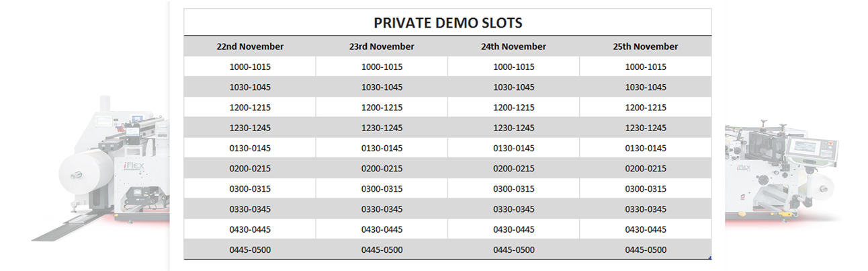This screenshot has width=868, height=271.
Task: Pick 0200-0215 slot on 24th November
Action: [514, 169]
